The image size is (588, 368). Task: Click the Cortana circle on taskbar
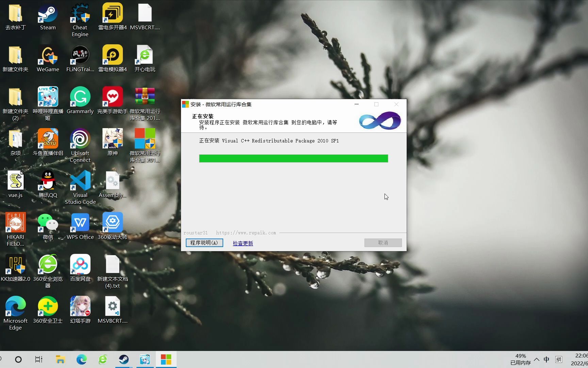18,359
